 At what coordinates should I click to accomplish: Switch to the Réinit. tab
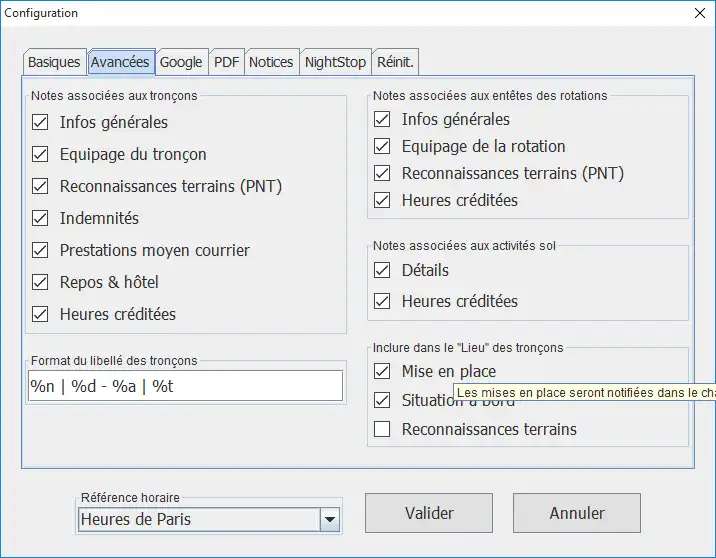tap(395, 62)
